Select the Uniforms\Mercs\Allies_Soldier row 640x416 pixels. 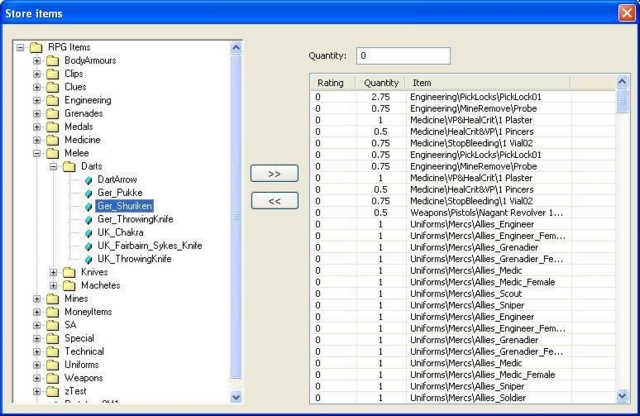pos(462,398)
